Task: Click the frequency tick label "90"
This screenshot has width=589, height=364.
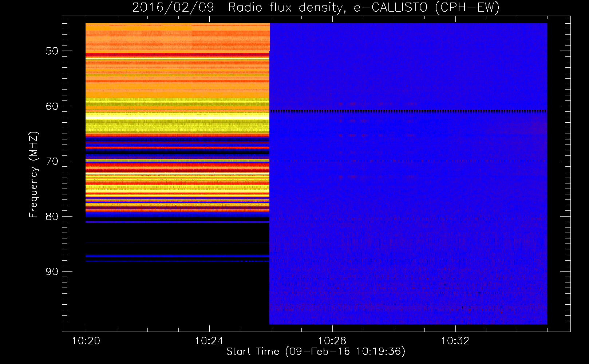Action: (52, 272)
